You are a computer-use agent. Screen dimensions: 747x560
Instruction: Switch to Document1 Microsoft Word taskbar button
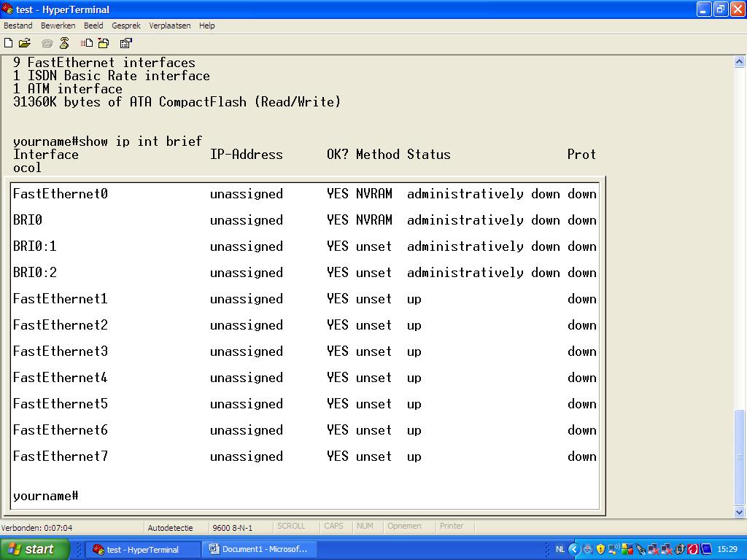pos(258,549)
